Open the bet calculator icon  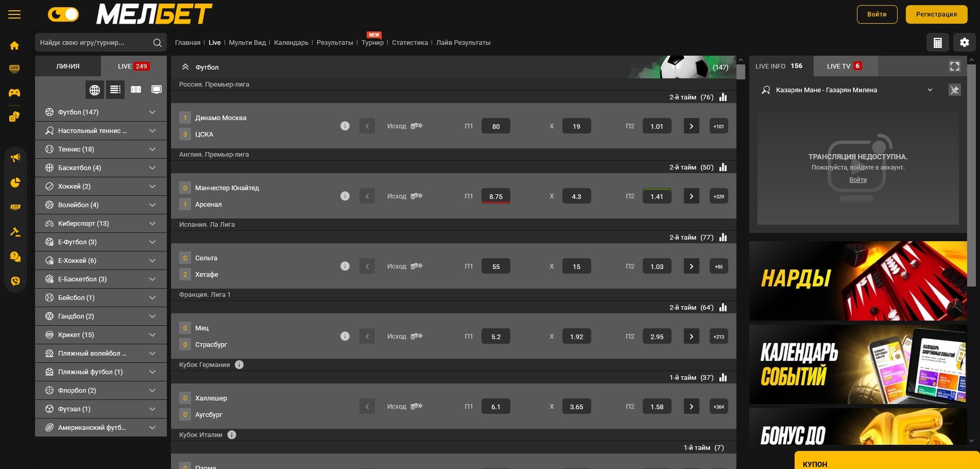937,43
